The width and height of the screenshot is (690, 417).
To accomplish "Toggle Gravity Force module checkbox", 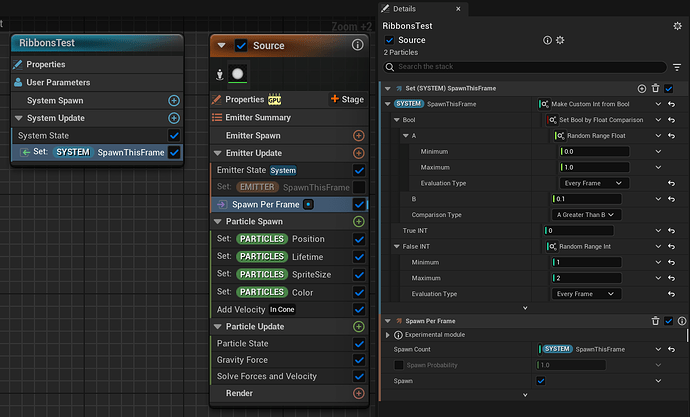I will [x=359, y=360].
